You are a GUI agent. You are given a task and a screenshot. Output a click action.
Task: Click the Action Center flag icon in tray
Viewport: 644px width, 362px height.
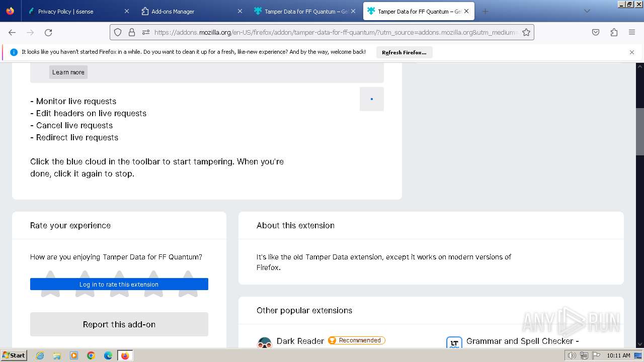tap(596, 355)
